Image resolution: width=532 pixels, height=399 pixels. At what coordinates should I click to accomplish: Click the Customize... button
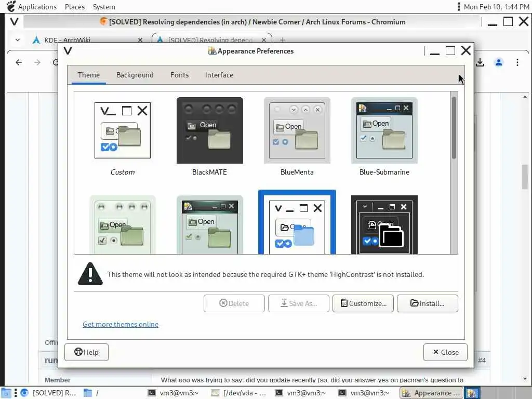tap(363, 303)
